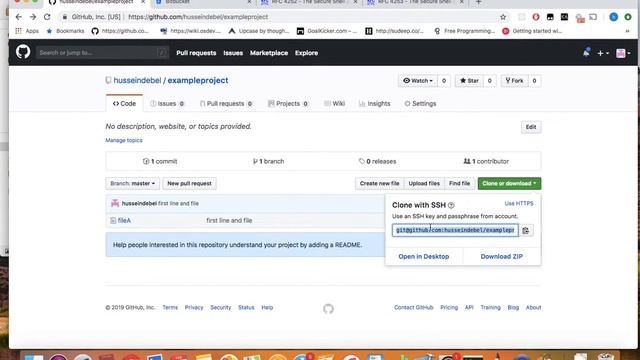Viewport: 640px width, 360px height.
Task: Open the plus create-new dropdown
Action: [x=603, y=53]
